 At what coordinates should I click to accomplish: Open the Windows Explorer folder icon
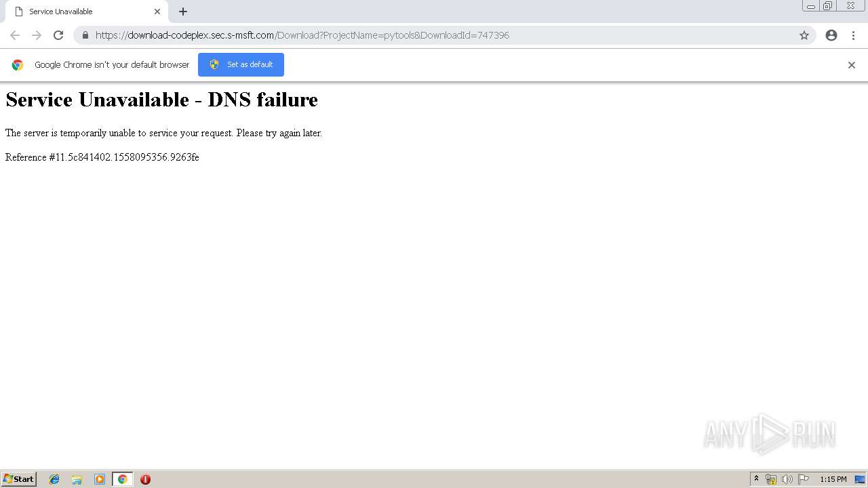(x=77, y=479)
